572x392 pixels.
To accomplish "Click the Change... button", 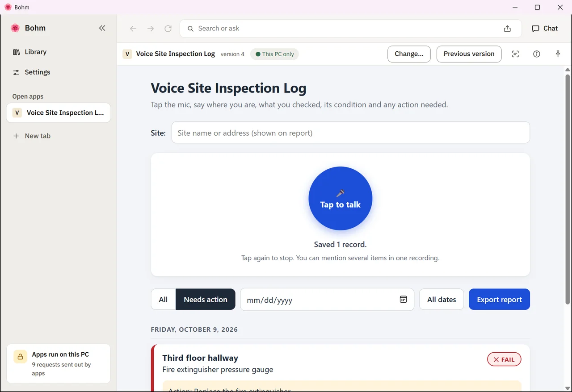I will pyautogui.click(x=409, y=54).
